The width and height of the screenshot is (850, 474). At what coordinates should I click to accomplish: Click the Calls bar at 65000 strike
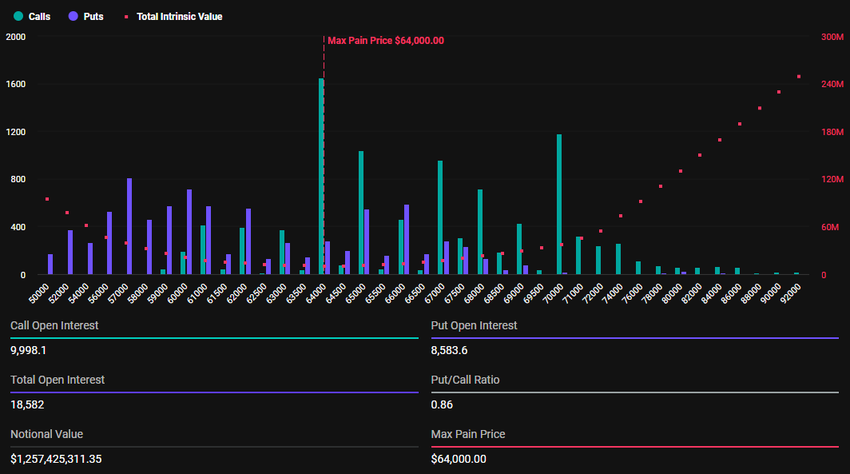[361, 212]
